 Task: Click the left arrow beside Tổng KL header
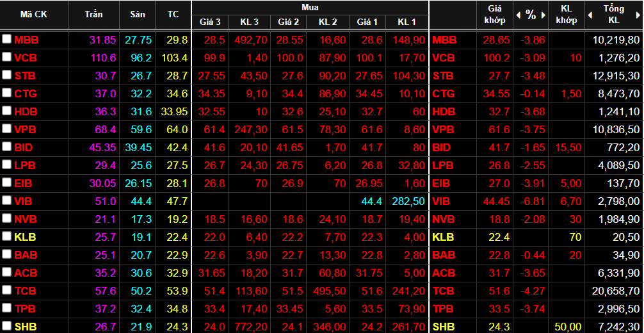(x=591, y=15)
